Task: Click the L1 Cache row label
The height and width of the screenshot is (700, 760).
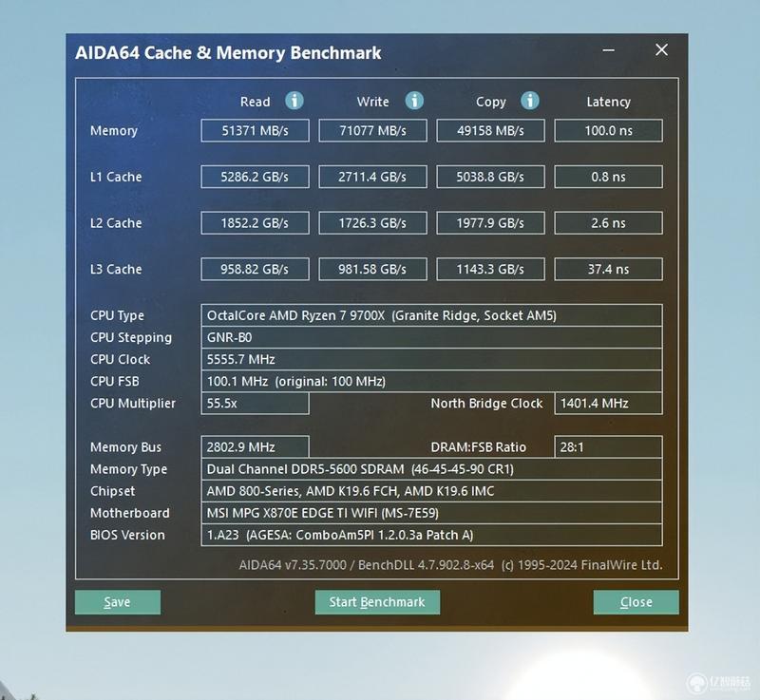Action: (x=116, y=177)
